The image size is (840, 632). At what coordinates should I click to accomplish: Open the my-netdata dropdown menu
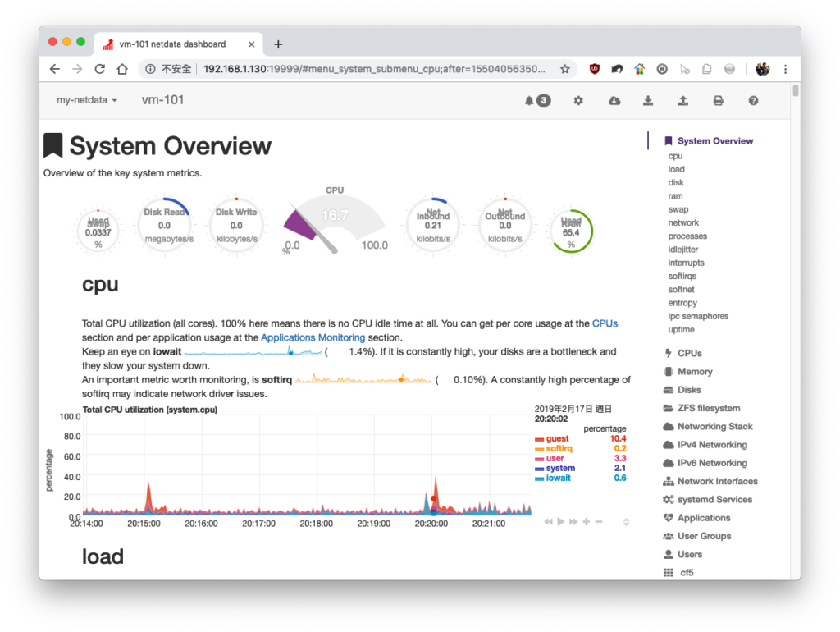pyautogui.click(x=87, y=100)
